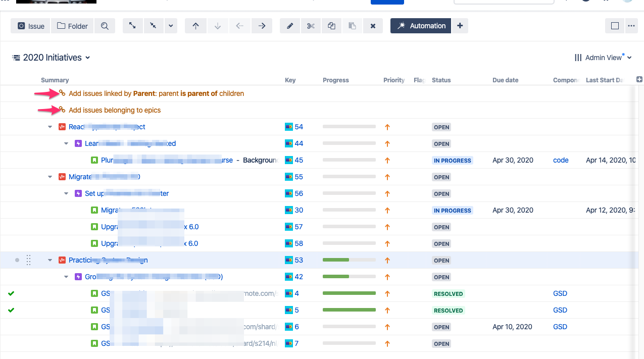This screenshot has height=359, width=644.
Task: Toggle the Automation editing panel
Action: (420, 26)
